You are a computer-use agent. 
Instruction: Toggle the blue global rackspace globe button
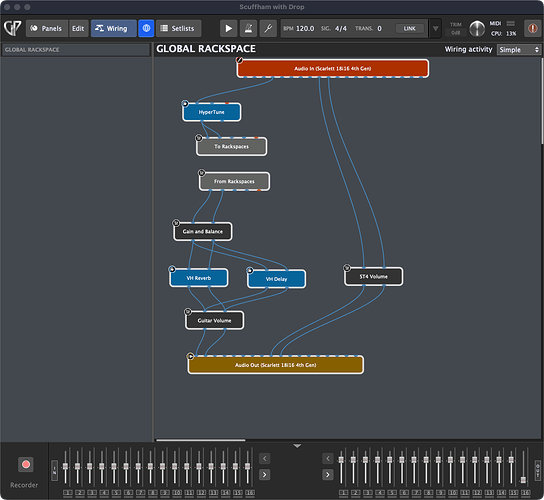146,28
